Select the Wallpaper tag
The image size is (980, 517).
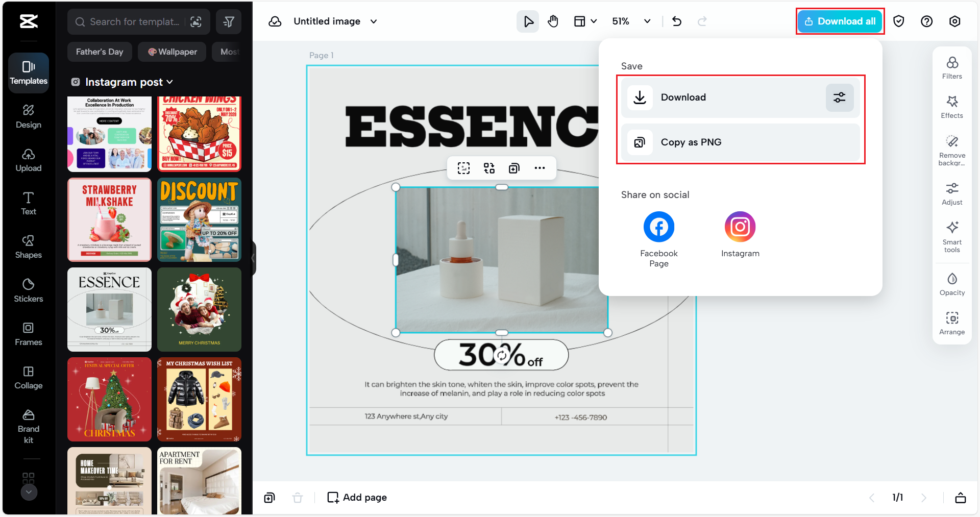pos(173,52)
